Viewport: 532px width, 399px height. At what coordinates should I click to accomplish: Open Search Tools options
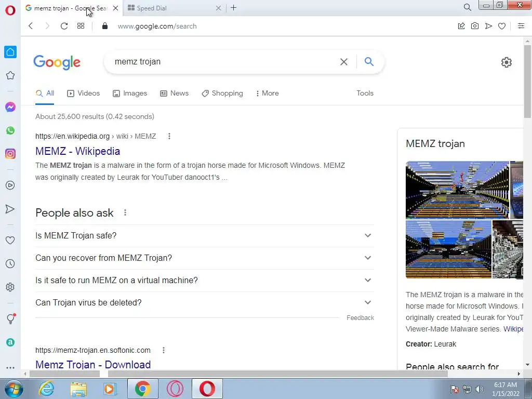pos(365,94)
